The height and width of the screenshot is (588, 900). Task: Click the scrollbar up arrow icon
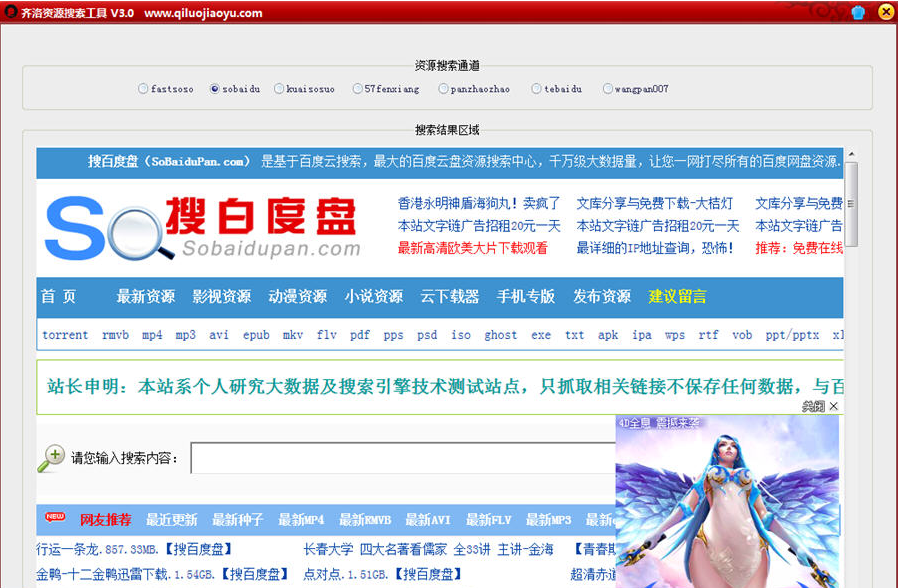point(849,152)
